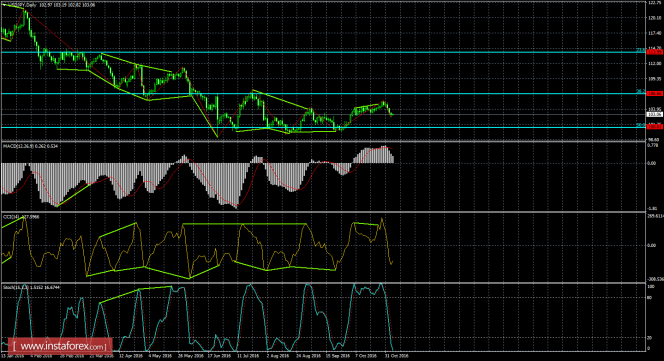Select the 23.6 Fibonacci level red price tag
The width and height of the screenshot is (664, 361).
coord(654,52)
